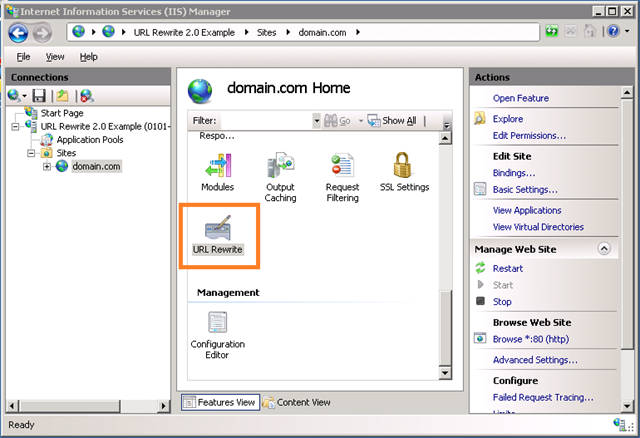The image size is (640, 438).
Task: Click Sites in the address breadcrumb
Action: tap(266, 33)
